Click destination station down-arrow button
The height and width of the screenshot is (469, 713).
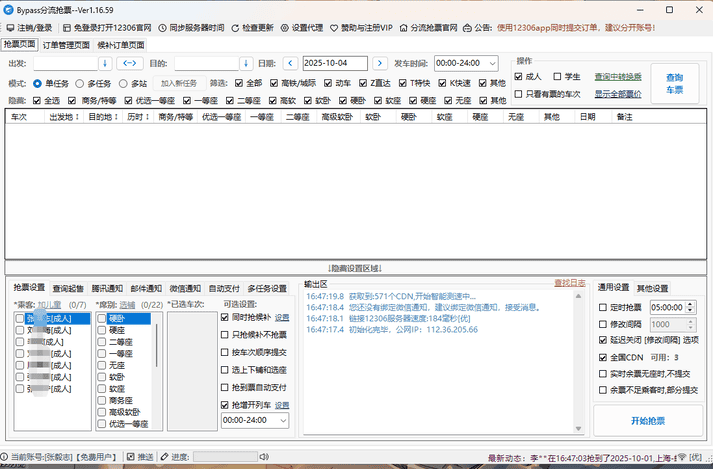[x=246, y=63]
